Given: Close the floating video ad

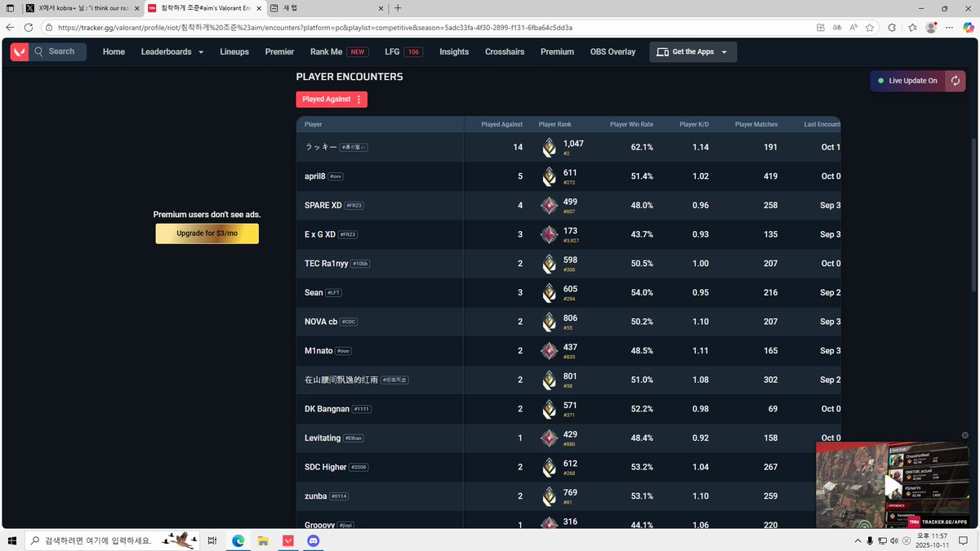Looking at the screenshot, I should 964,435.
